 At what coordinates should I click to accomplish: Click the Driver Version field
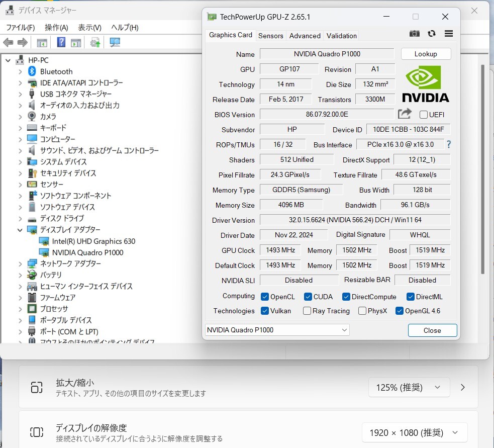(x=355, y=220)
